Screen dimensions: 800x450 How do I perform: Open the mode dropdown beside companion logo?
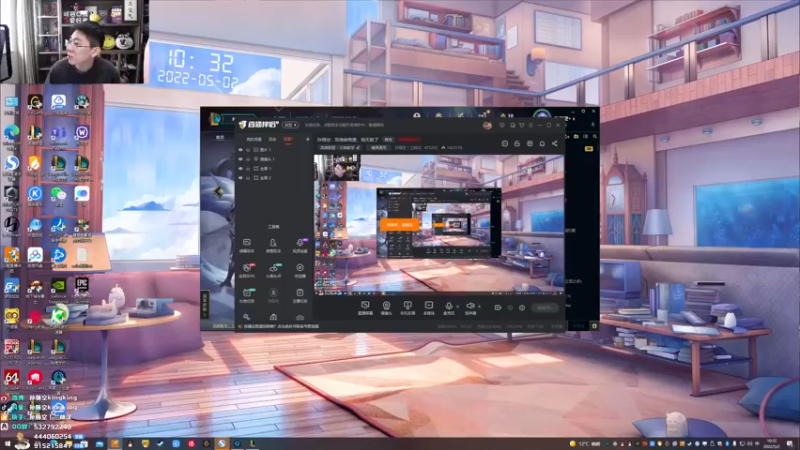290,125
